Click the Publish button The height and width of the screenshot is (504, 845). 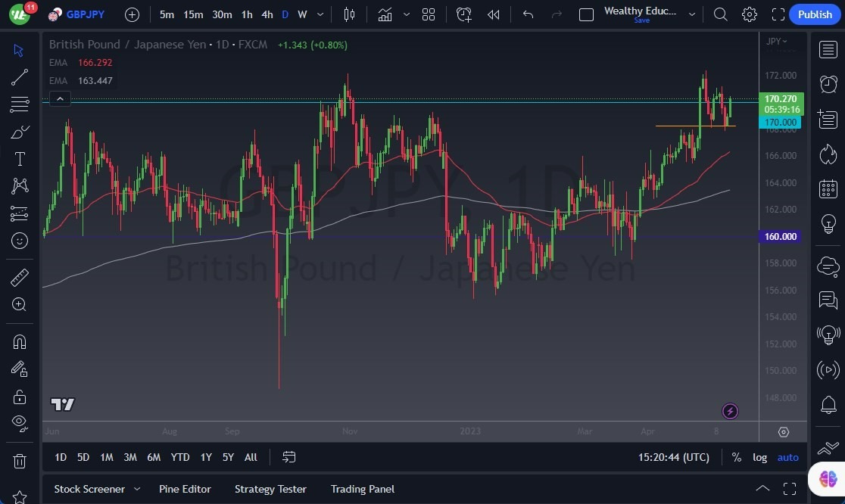pos(815,14)
